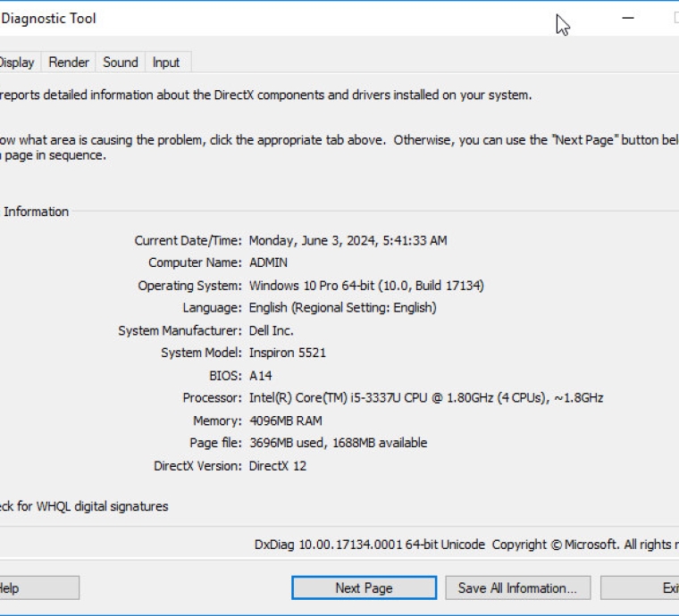Go to the Input tab
The width and height of the screenshot is (679, 616).
point(166,62)
